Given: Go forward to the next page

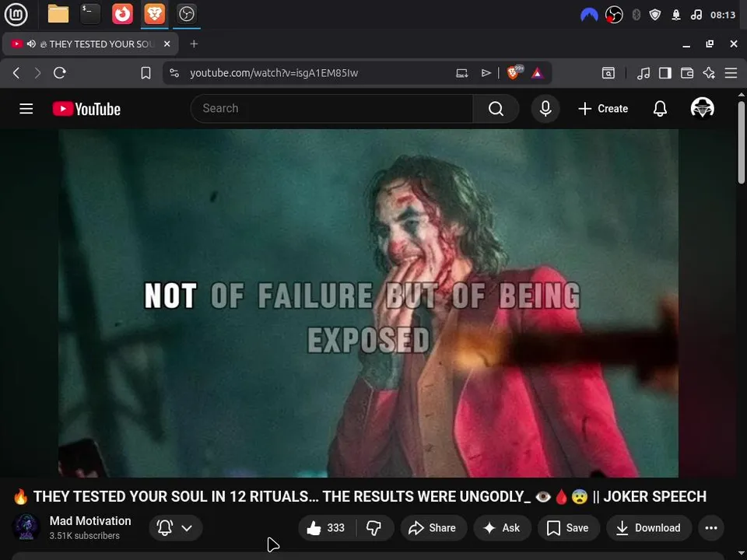Looking at the screenshot, I should coord(37,73).
